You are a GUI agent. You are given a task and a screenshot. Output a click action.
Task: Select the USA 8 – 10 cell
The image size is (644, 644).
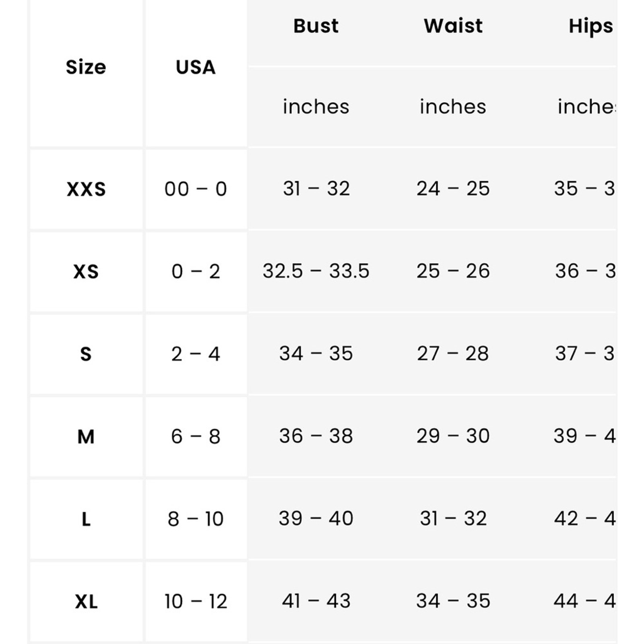pyautogui.click(x=196, y=519)
